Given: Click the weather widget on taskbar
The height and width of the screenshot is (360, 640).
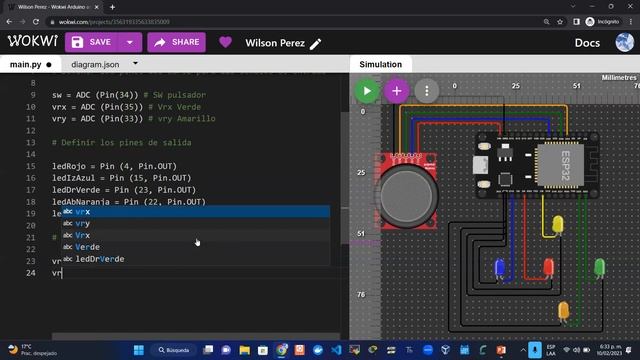Looking at the screenshot, I should [x=33, y=350].
